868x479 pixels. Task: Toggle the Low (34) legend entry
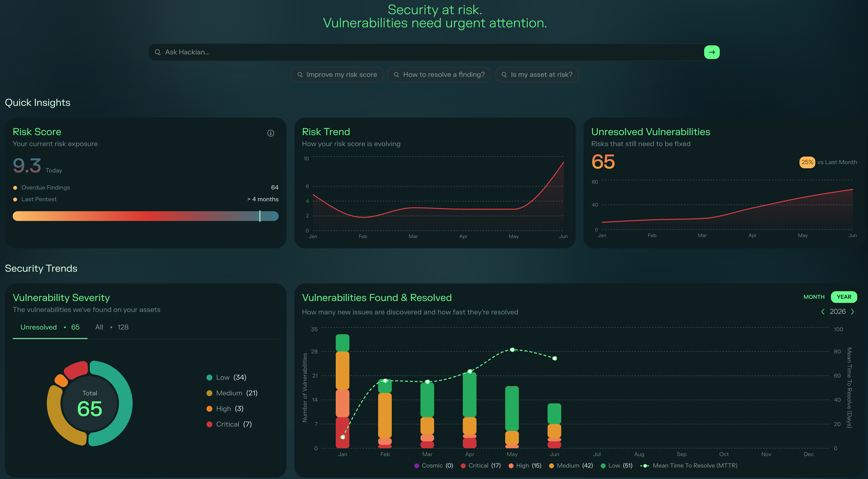point(227,378)
